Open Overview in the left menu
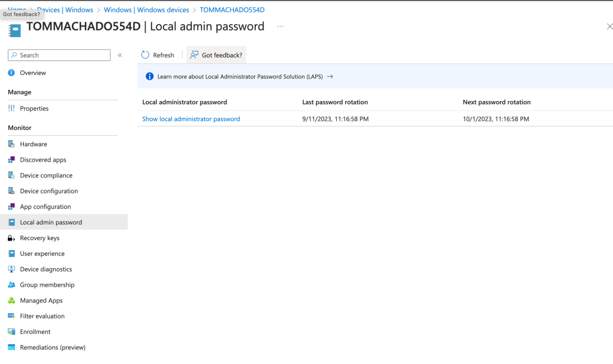Image resolution: width=613 pixels, height=364 pixels. click(x=33, y=73)
